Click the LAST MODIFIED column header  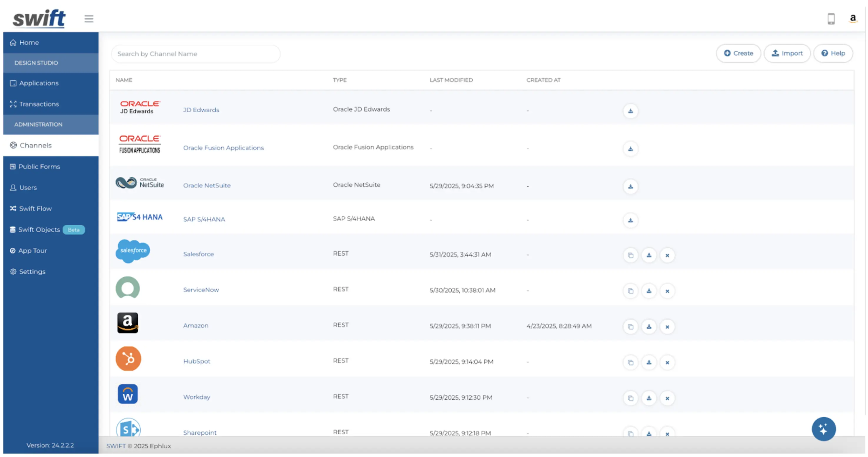pyautogui.click(x=451, y=80)
